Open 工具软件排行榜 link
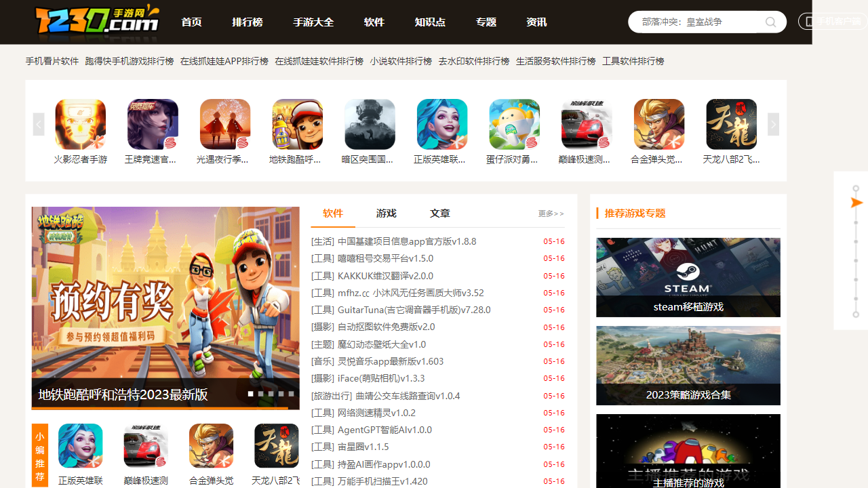The image size is (868, 488). [633, 61]
